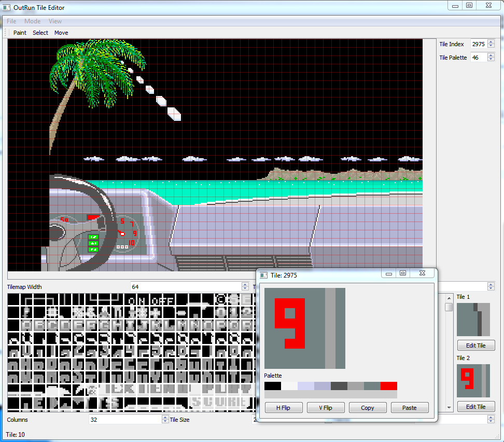
Task: Open the View menu
Action: pyautogui.click(x=55, y=21)
